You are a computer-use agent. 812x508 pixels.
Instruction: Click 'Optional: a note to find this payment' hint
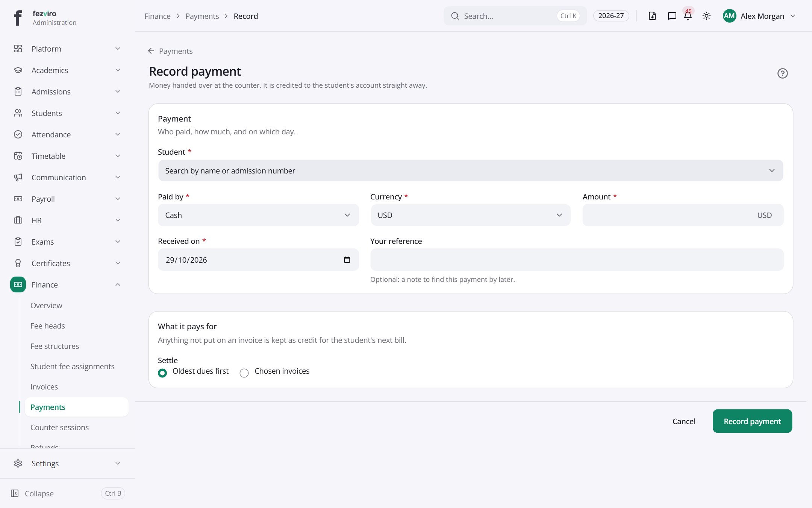pos(442,280)
